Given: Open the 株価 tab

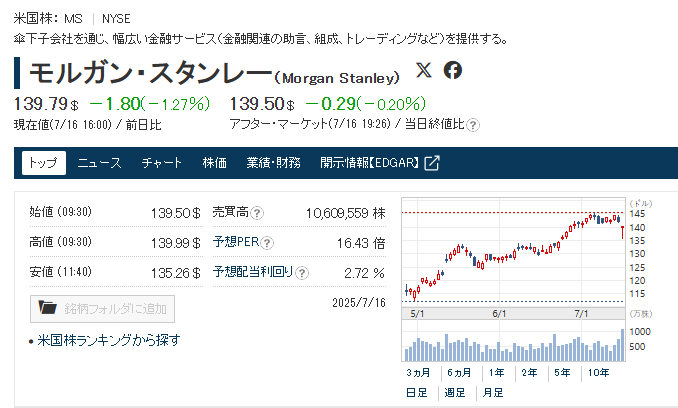Looking at the screenshot, I should click(214, 163).
